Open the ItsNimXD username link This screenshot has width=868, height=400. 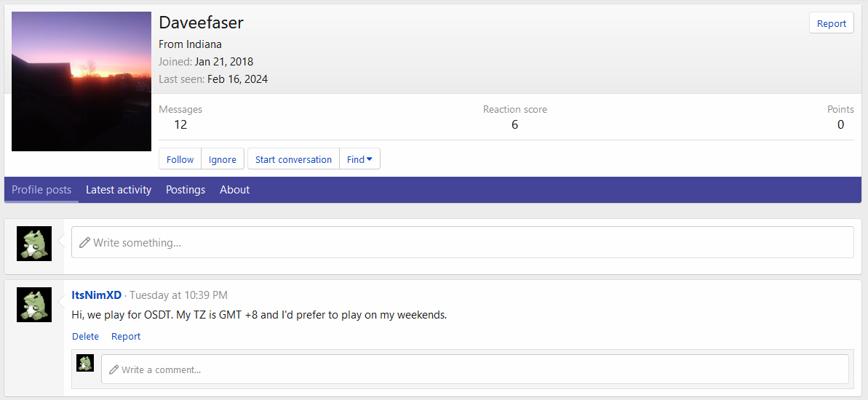pyautogui.click(x=97, y=295)
